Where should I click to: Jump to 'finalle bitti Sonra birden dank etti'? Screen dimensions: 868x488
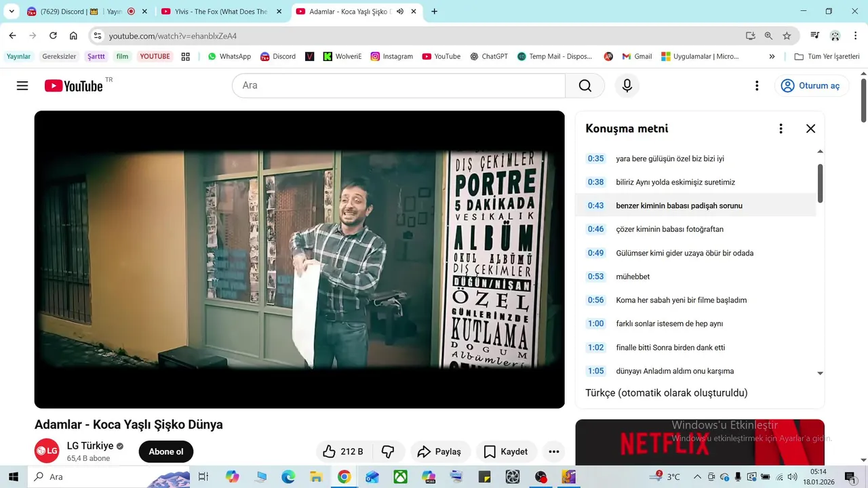(x=696, y=347)
